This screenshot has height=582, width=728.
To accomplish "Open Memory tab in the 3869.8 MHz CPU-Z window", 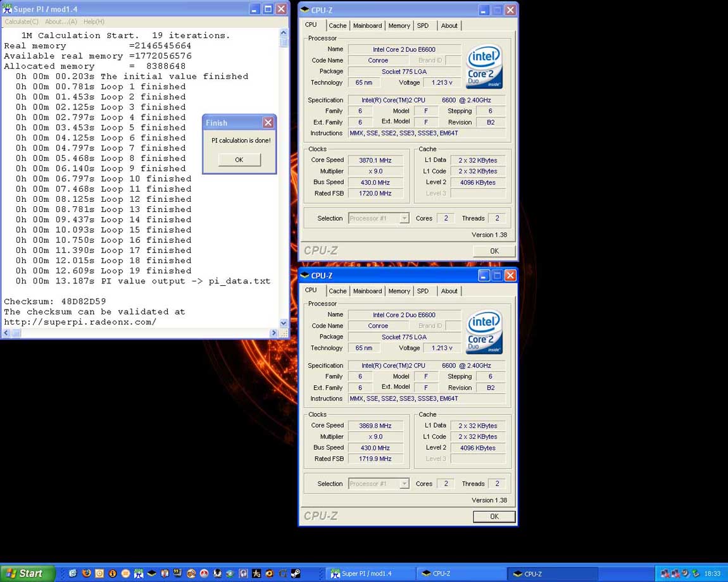I will point(399,292).
